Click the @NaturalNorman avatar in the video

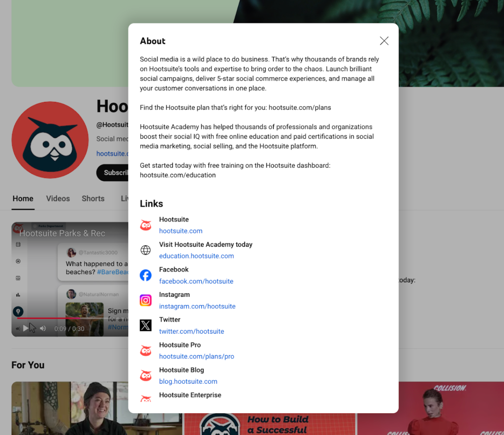[71, 294]
